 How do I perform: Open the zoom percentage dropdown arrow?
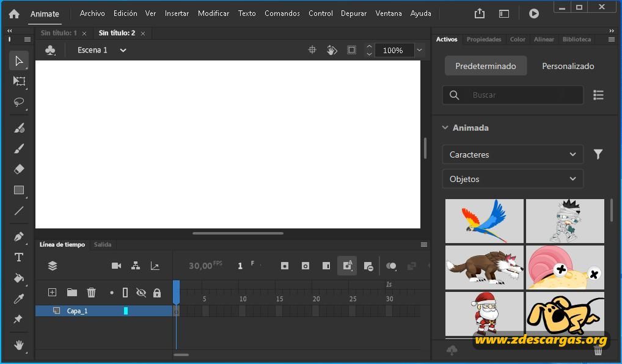(x=419, y=50)
